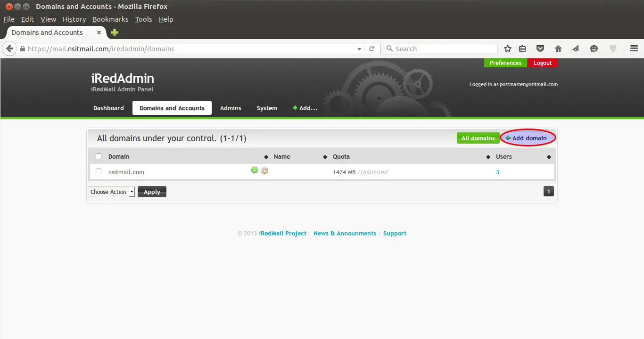This screenshot has width=644, height=339.
Task: Sort by Domain column arrows
Action: pos(266,157)
